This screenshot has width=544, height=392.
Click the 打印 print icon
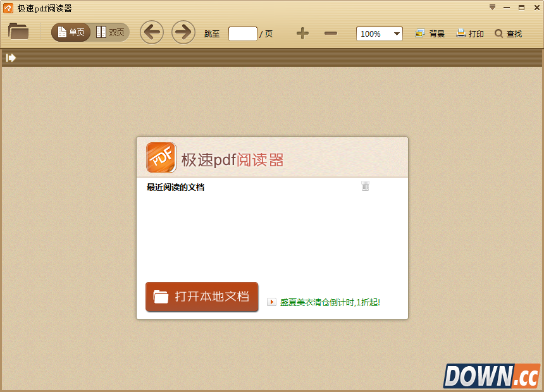[469, 34]
